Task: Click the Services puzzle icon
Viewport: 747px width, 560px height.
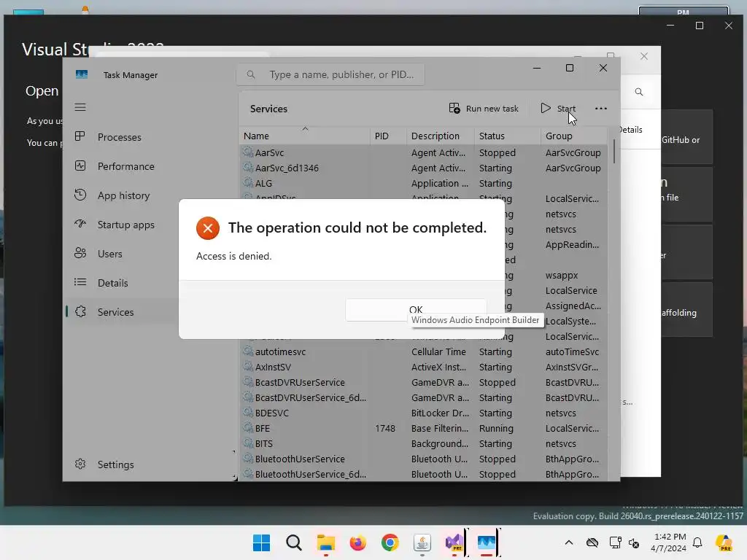Action: pos(80,311)
